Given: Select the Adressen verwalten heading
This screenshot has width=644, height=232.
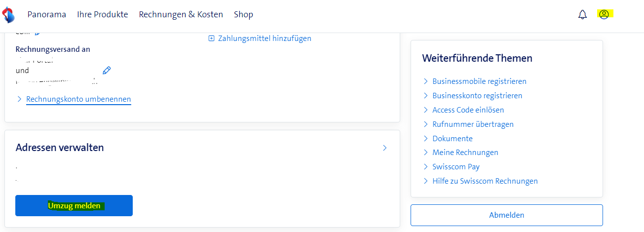Looking at the screenshot, I should tap(60, 148).
